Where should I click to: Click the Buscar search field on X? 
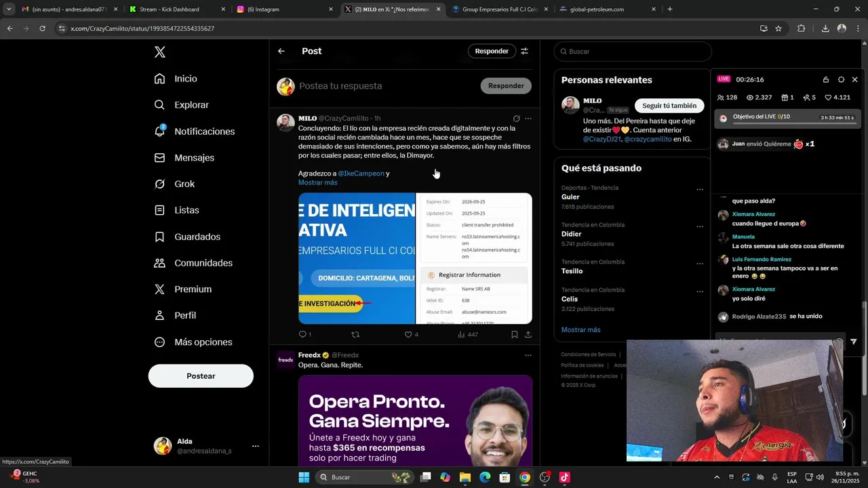(633, 52)
